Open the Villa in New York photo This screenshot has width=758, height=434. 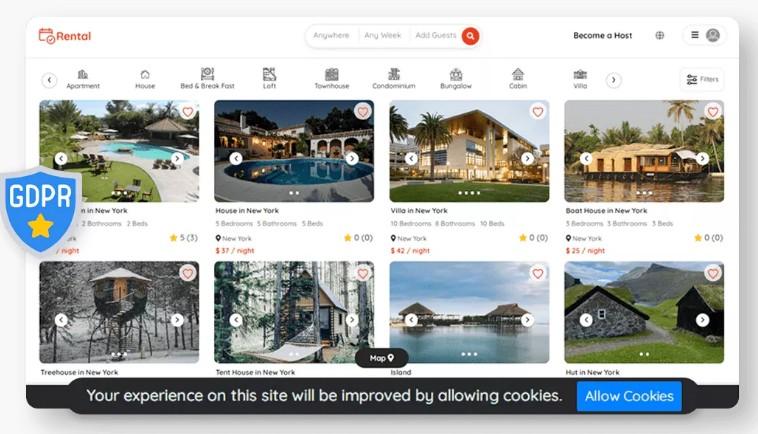(469, 151)
